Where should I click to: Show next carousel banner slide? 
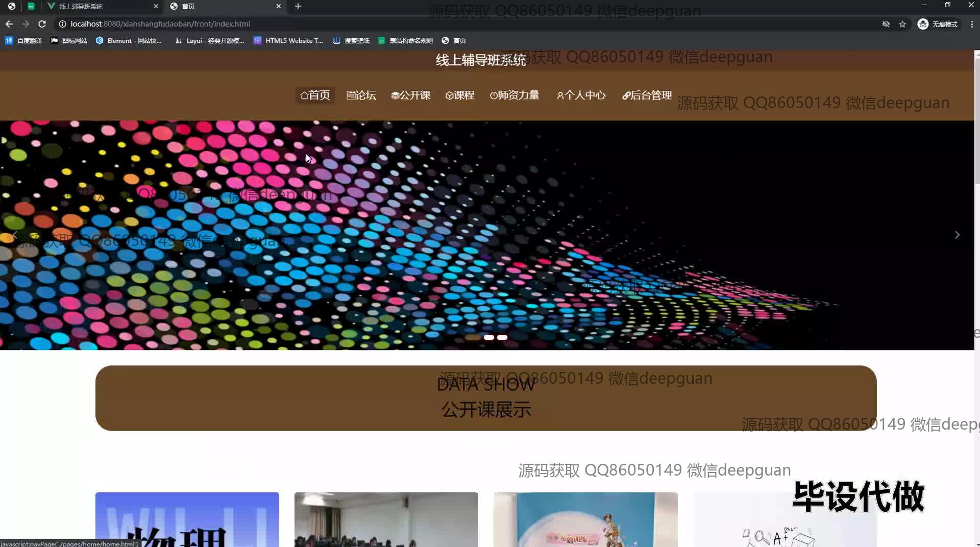click(x=957, y=235)
